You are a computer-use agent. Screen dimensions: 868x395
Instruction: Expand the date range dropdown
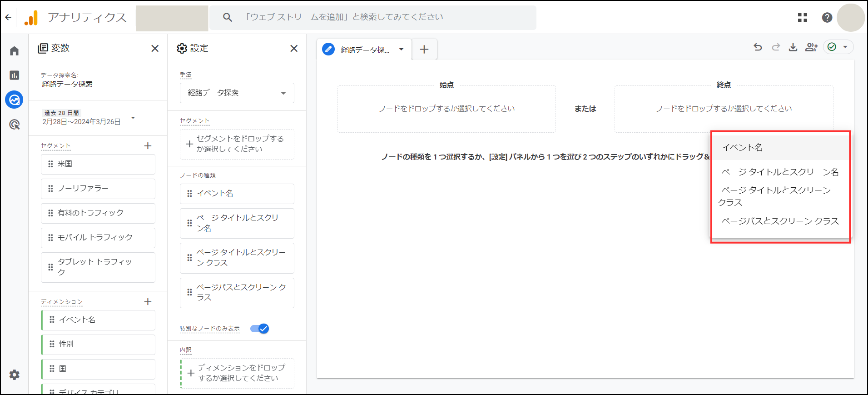pyautogui.click(x=133, y=118)
